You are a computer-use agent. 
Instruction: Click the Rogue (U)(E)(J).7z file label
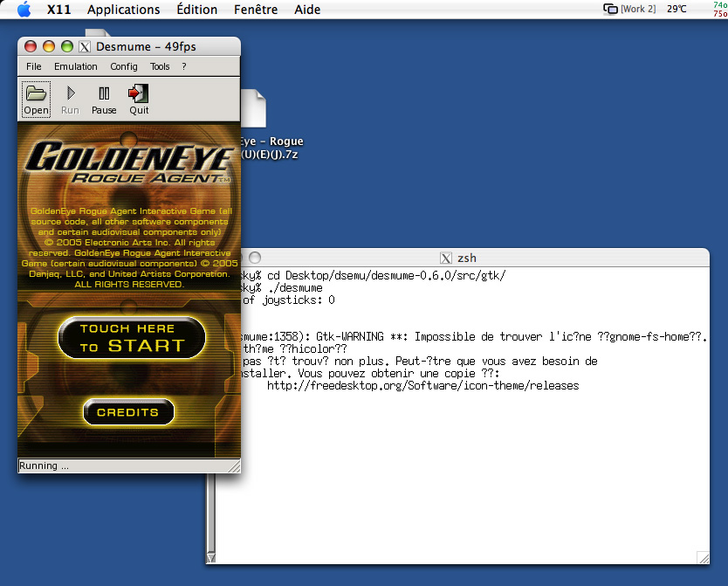272,148
